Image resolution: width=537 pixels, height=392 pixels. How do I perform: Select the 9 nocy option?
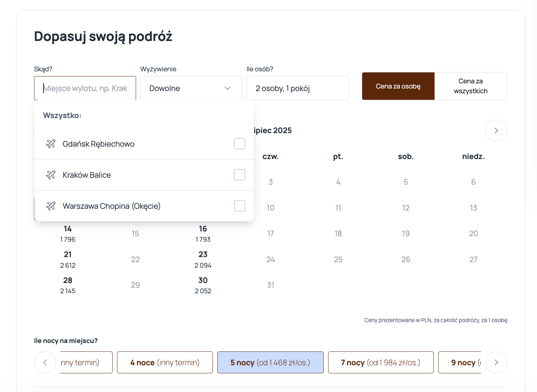[460, 362]
